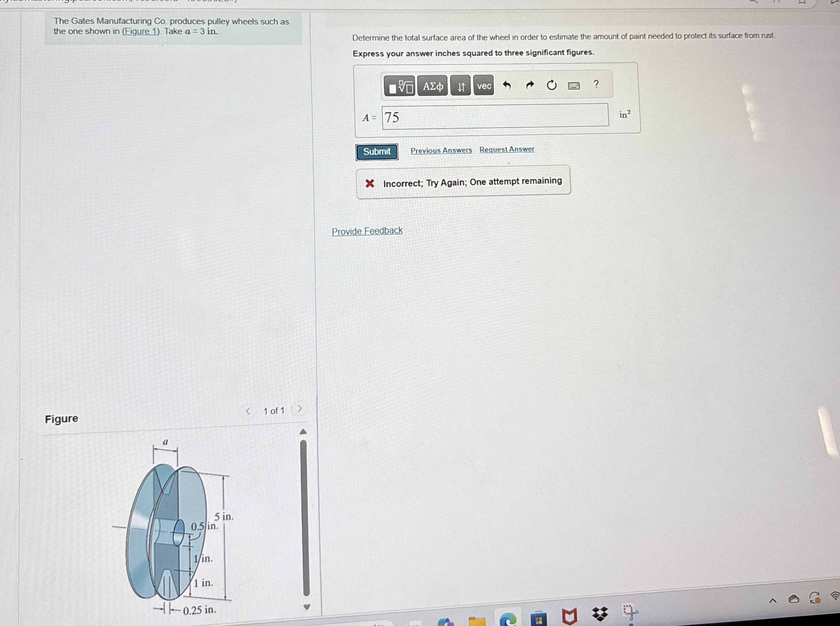Go to next figure with right chevron
The image size is (840, 626).
pos(300,409)
